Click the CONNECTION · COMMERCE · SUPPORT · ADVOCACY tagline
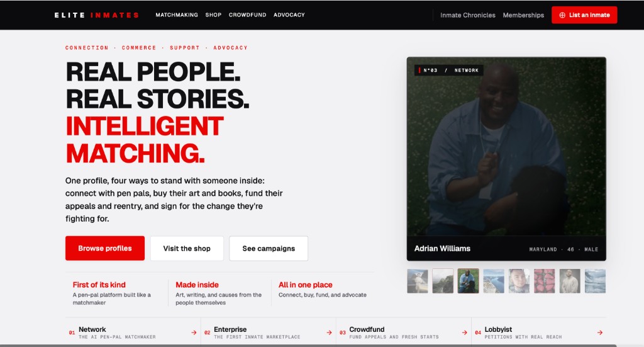This screenshot has width=644, height=347. click(x=157, y=48)
